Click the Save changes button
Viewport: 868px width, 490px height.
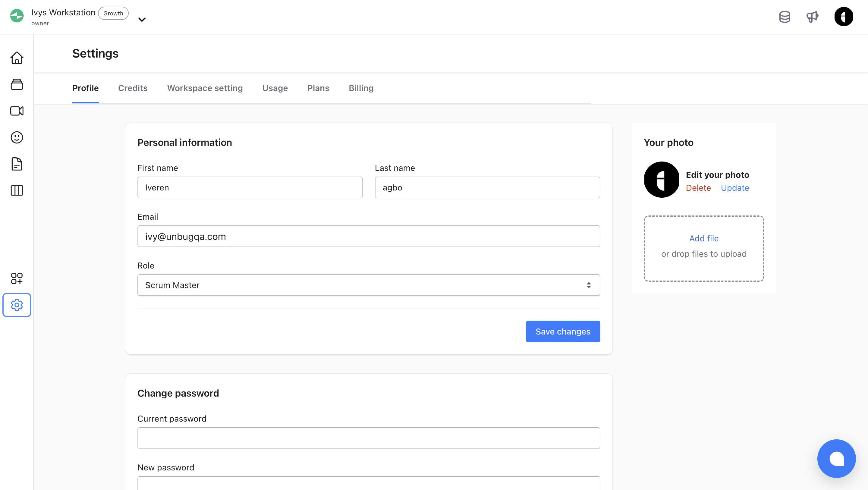click(563, 331)
